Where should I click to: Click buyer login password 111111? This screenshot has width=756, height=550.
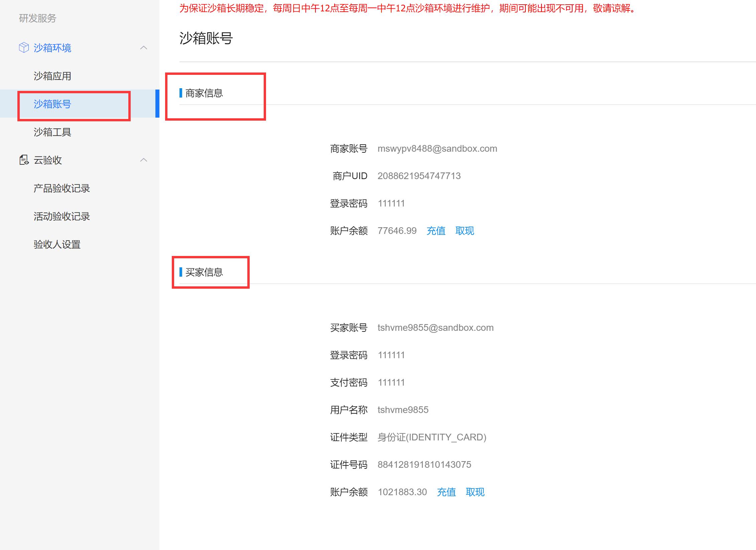click(x=391, y=355)
